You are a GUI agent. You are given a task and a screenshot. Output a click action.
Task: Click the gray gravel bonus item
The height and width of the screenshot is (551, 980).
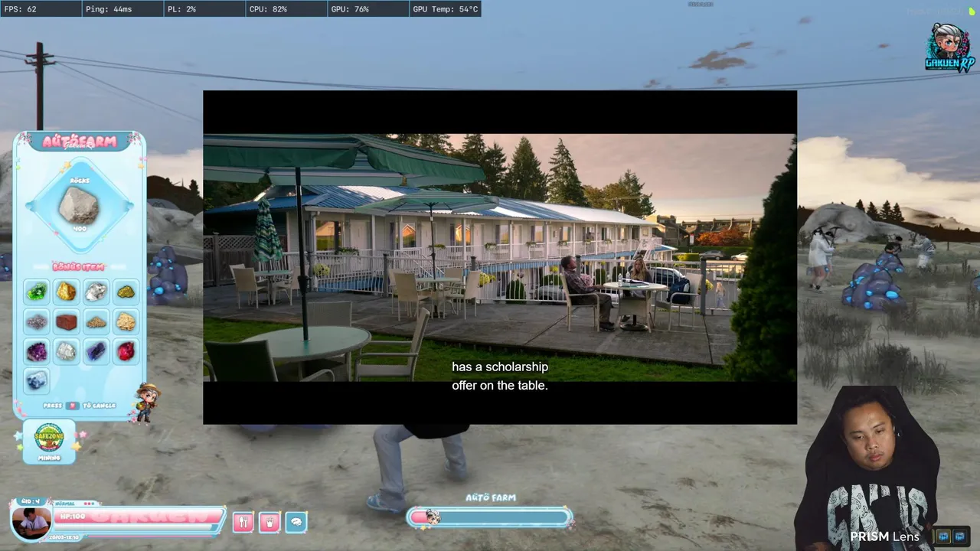(x=37, y=321)
